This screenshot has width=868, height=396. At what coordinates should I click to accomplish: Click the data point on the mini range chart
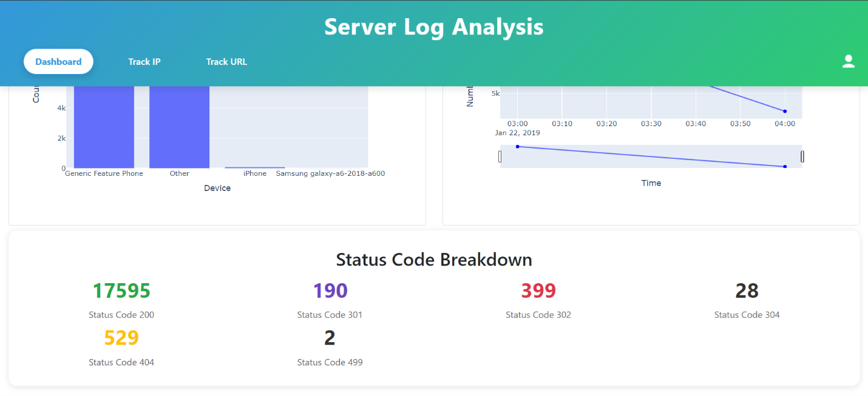[x=517, y=146]
